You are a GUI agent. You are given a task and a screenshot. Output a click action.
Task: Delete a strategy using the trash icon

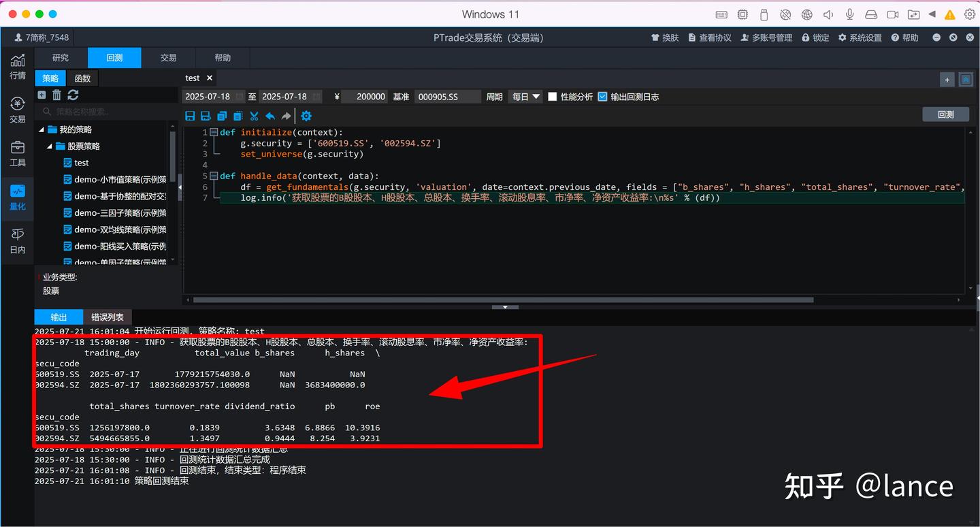(56, 95)
